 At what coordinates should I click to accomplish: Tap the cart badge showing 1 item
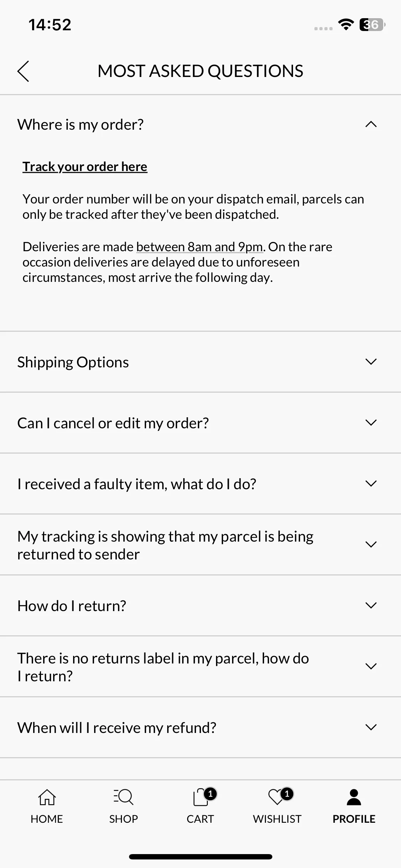(210, 794)
